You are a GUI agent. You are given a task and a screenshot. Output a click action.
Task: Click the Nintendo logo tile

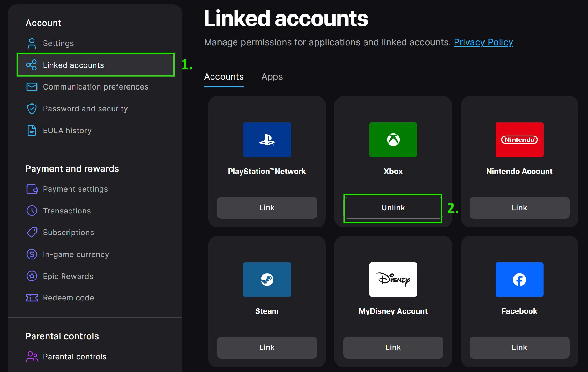point(519,140)
